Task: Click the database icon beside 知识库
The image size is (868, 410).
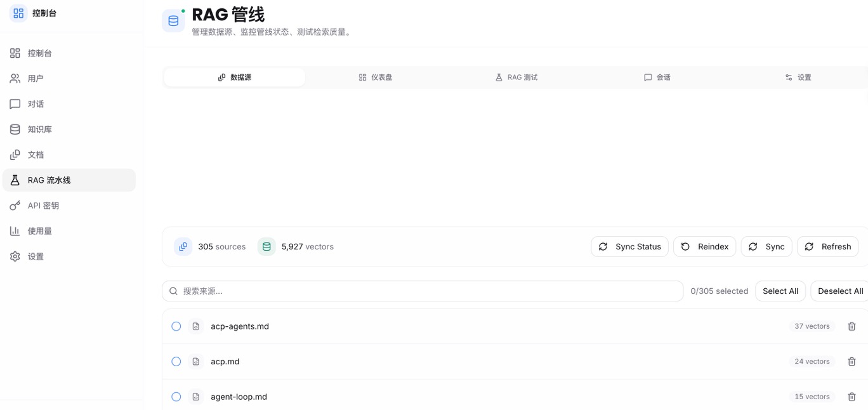Action: (x=15, y=129)
